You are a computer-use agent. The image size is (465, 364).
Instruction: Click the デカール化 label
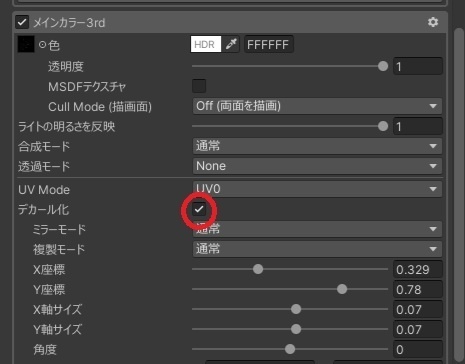[43, 210]
